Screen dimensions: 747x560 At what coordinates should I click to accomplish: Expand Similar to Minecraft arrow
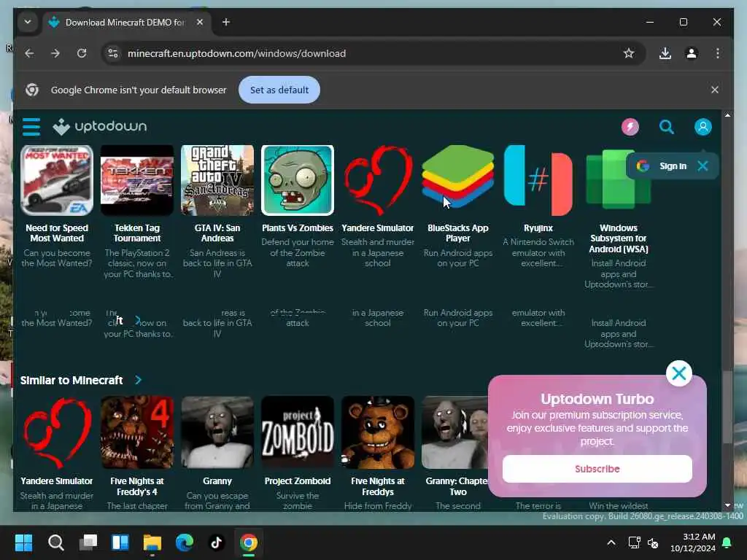coord(138,380)
